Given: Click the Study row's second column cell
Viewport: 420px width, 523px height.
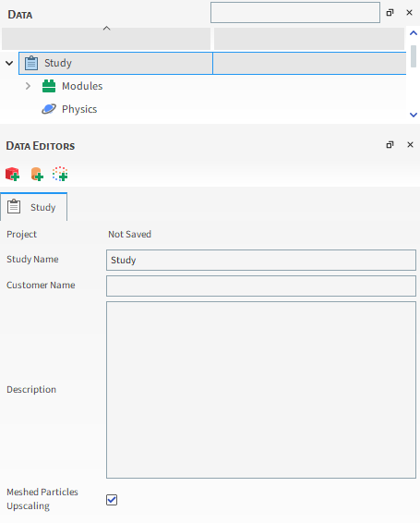Looking at the screenshot, I should coord(309,63).
